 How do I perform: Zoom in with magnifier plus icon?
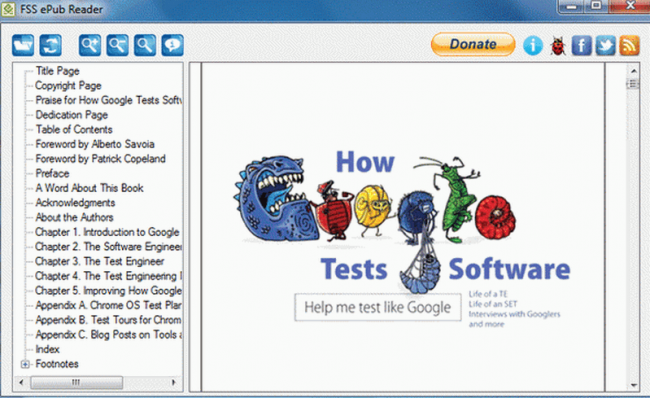click(90, 45)
